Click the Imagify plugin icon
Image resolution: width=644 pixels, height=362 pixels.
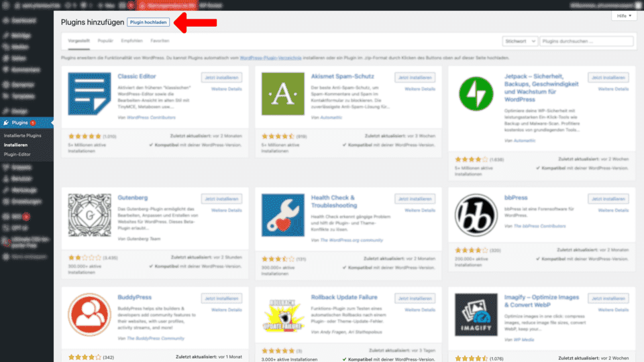(x=476, y=314)
